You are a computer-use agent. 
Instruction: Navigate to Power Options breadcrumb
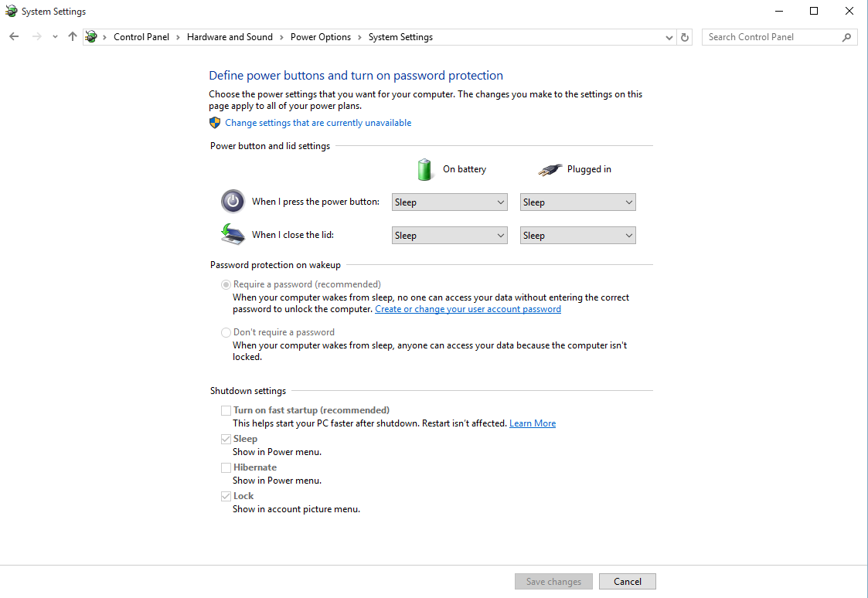321,37
